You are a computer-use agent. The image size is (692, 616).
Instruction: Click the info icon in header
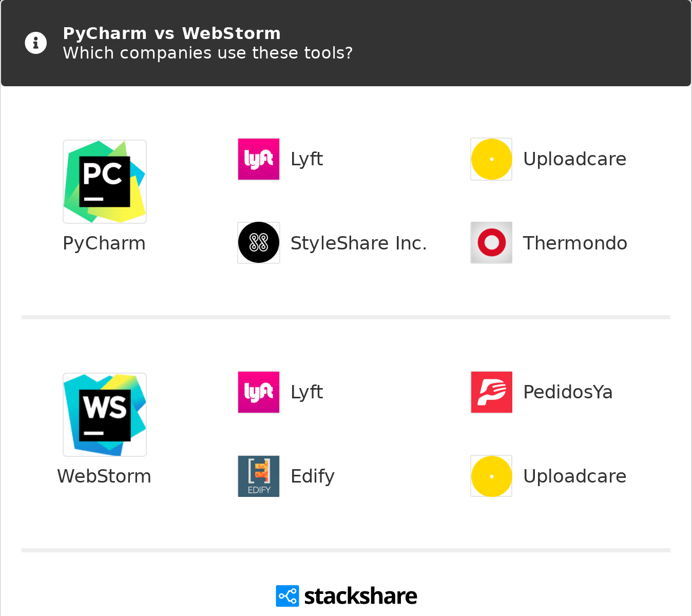click(x=36, y=43)
